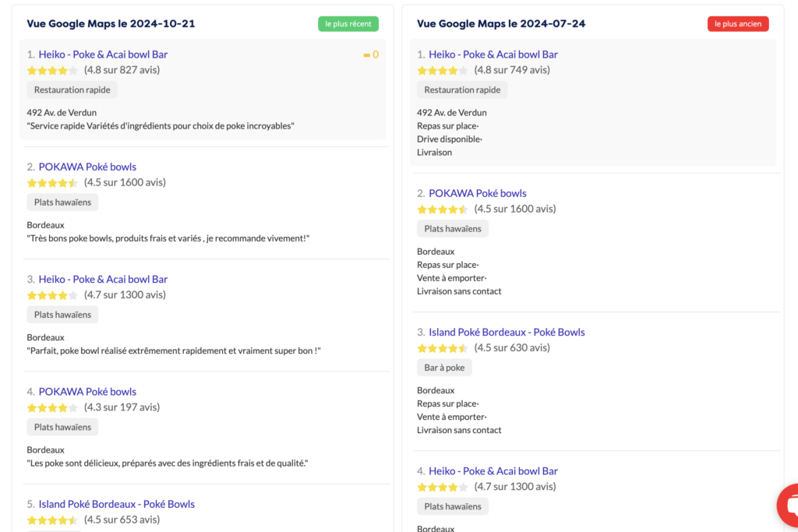Open Heiko listing ranked 1 in 2024-07-24 view

pyautogui.click(x=493, y=55)
